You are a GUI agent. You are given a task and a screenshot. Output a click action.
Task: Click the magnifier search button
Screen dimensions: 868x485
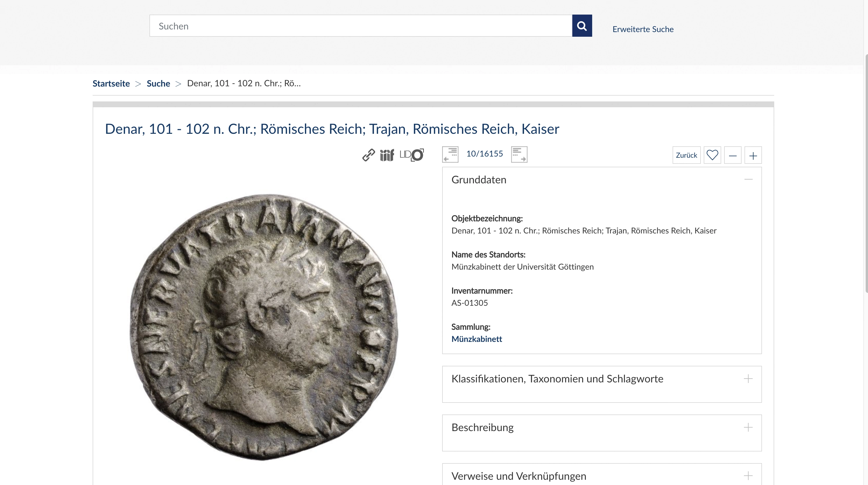(x=582, y=26)
